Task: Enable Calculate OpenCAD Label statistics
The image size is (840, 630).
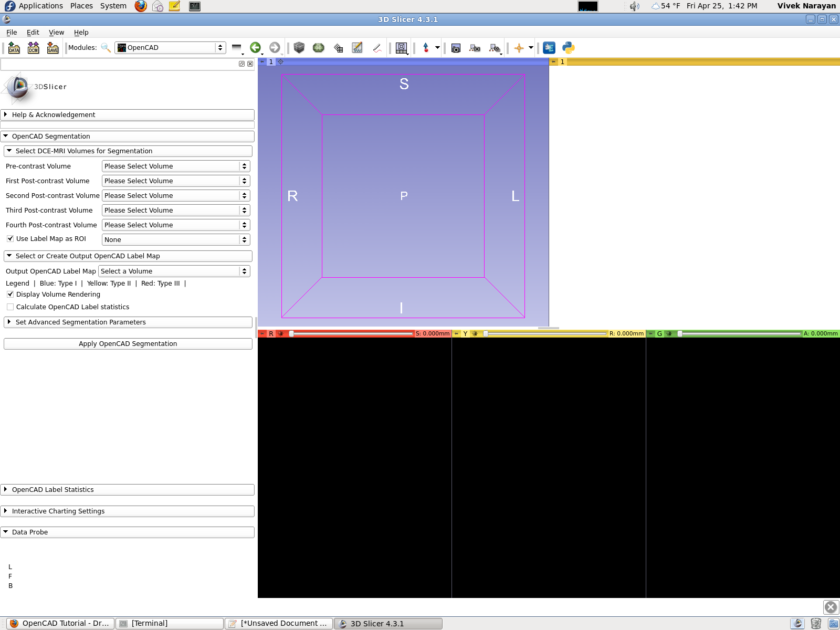Action: tap(10, 307)
